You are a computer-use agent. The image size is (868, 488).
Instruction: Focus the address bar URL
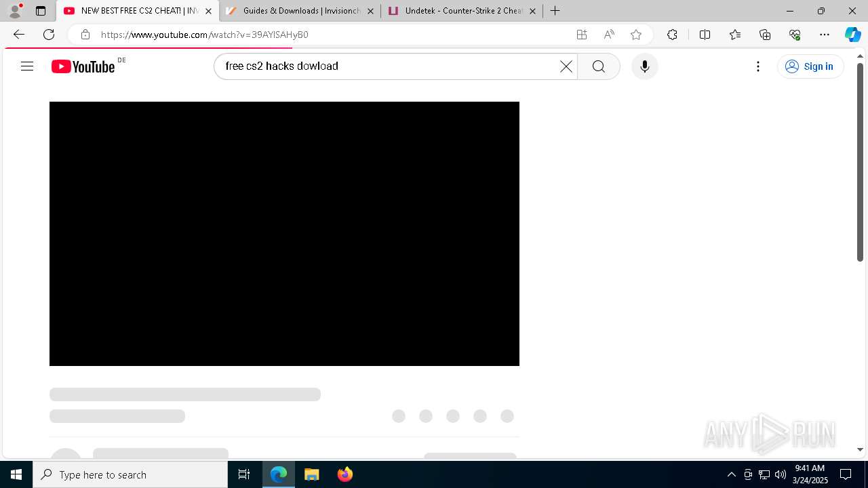[x=205, y=35]
